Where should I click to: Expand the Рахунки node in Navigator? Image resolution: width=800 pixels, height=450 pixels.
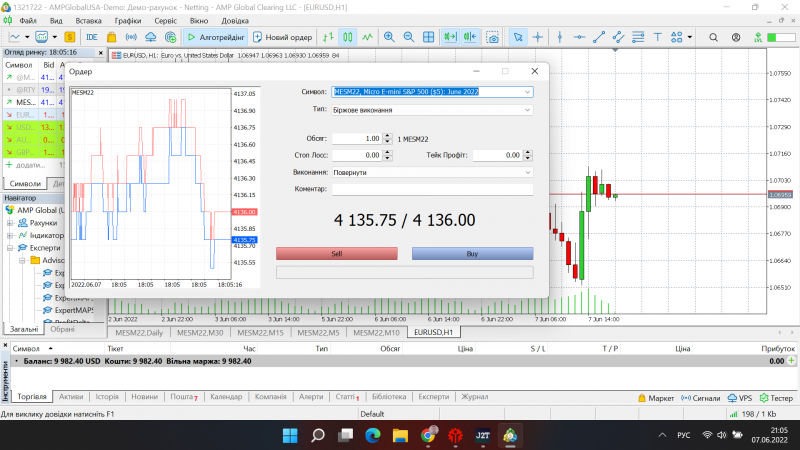click(10, 223)
